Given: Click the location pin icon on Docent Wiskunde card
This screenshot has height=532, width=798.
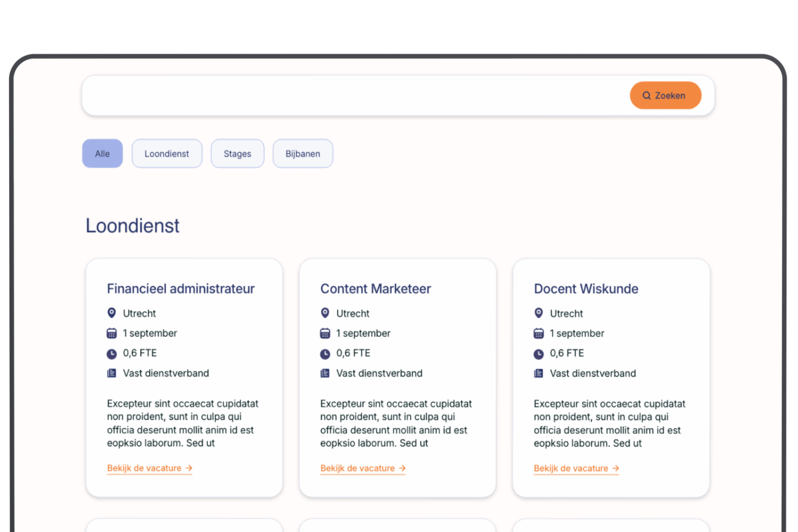Looking at the screenshot, I should (538, 313).
